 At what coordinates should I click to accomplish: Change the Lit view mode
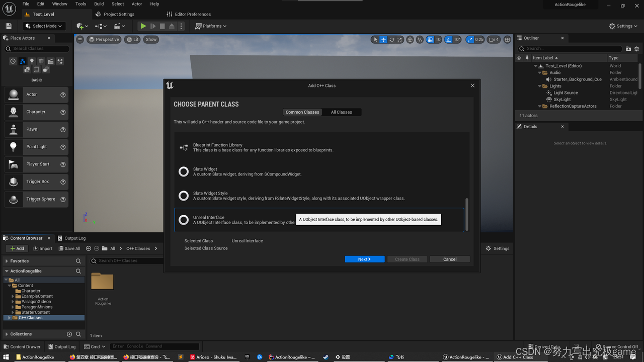click(133, 39)
